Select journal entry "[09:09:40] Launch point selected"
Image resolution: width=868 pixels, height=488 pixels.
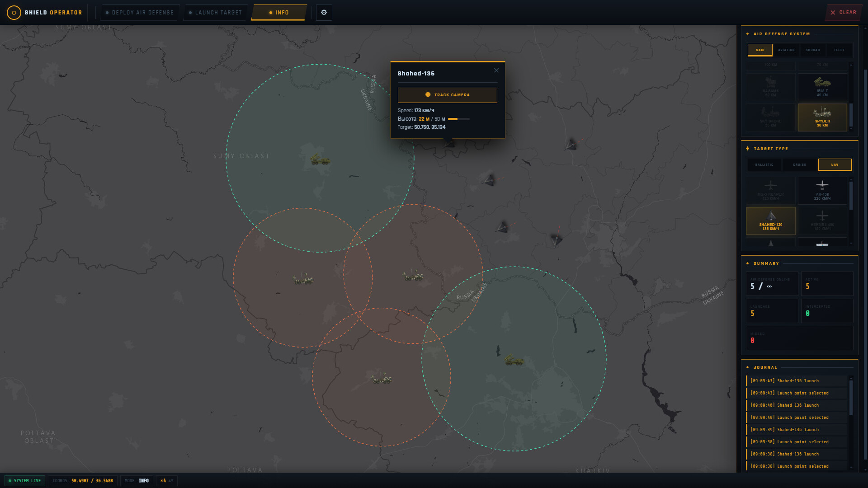(797, 418)
